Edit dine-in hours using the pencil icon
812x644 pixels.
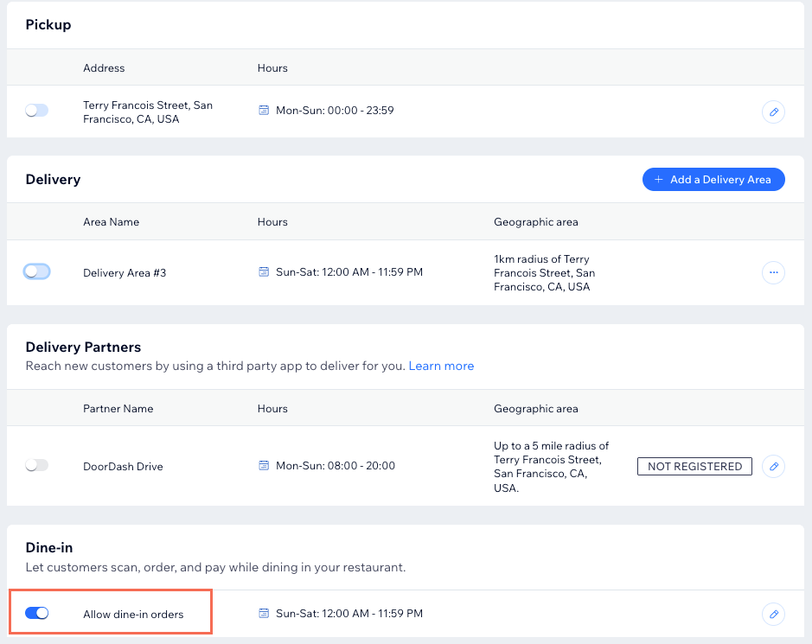(773, 614)
